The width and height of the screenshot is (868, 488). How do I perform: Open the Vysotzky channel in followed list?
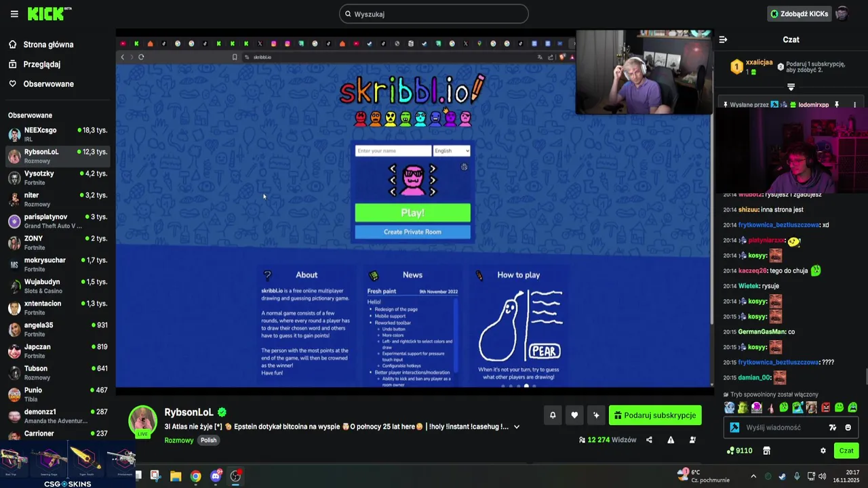[58, 178]
